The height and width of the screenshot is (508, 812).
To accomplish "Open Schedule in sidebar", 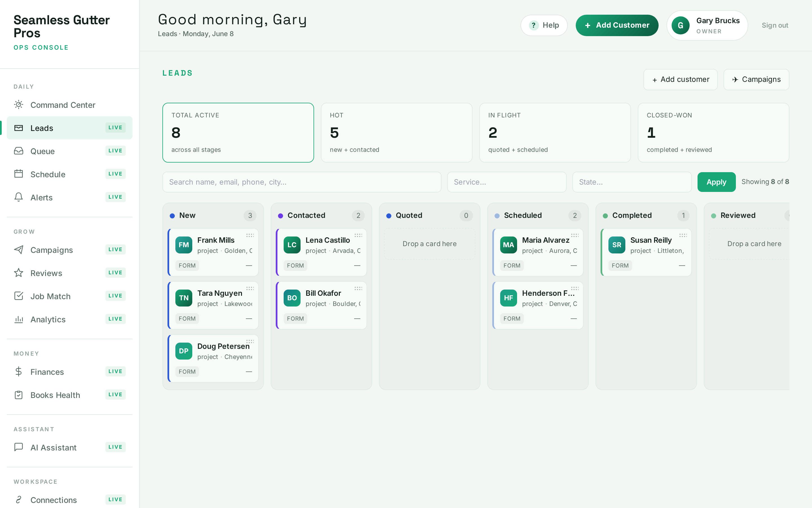I will (x=69, y=174).
